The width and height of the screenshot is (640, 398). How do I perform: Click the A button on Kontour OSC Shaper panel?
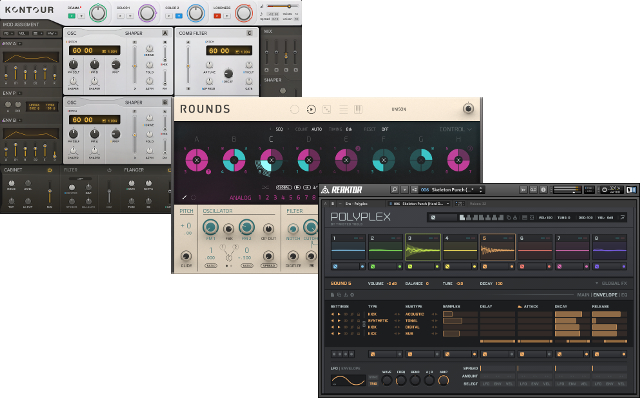coord(165,33)
